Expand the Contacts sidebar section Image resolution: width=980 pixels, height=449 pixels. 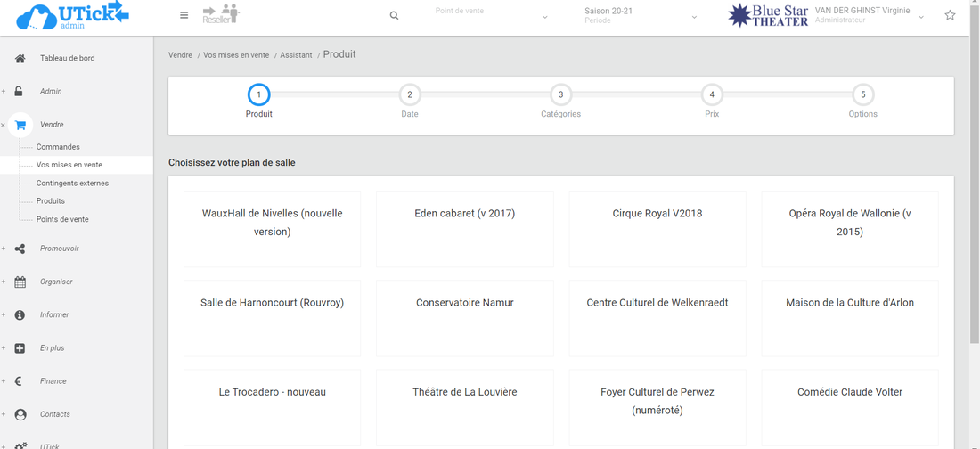tap(4, 415)
